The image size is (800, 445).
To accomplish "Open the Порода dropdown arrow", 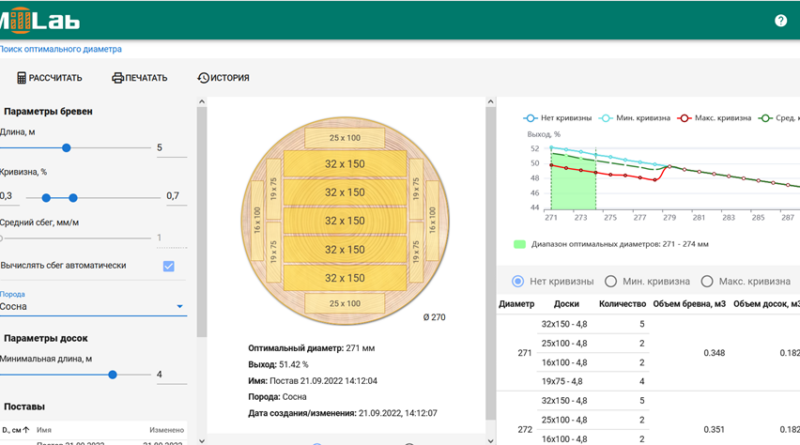I will [180, 306].
